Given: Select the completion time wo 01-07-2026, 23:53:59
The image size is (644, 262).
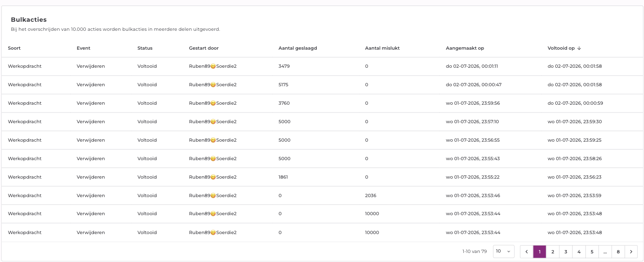Looking at the screenshot, I should tap(575, 195).
